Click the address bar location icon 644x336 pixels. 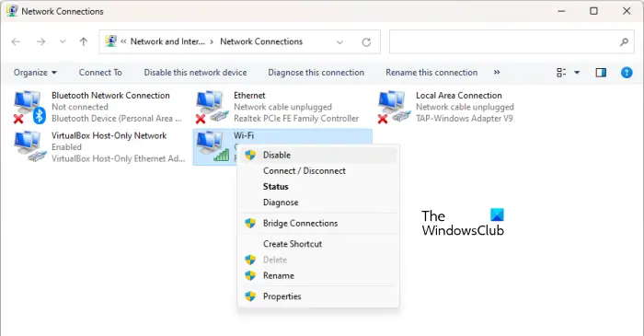pyautogui.click(x=110, y=41)
